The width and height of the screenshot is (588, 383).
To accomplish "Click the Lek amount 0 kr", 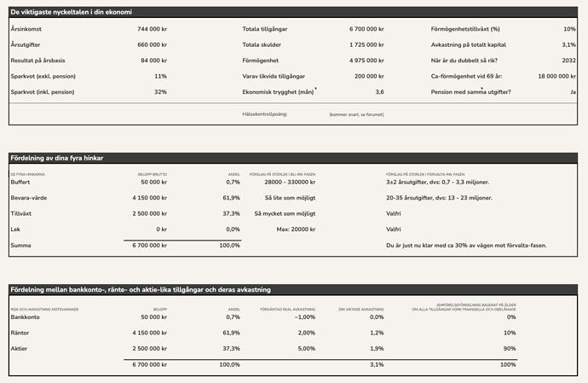I will click(160, 229).
